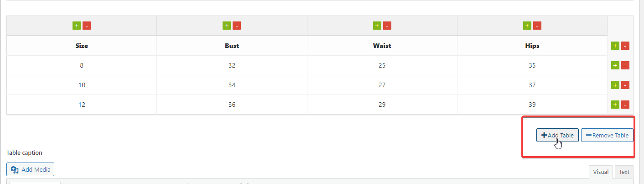Click green plus above Waist column
Screen dimensions: 644x184
point(377,26)
